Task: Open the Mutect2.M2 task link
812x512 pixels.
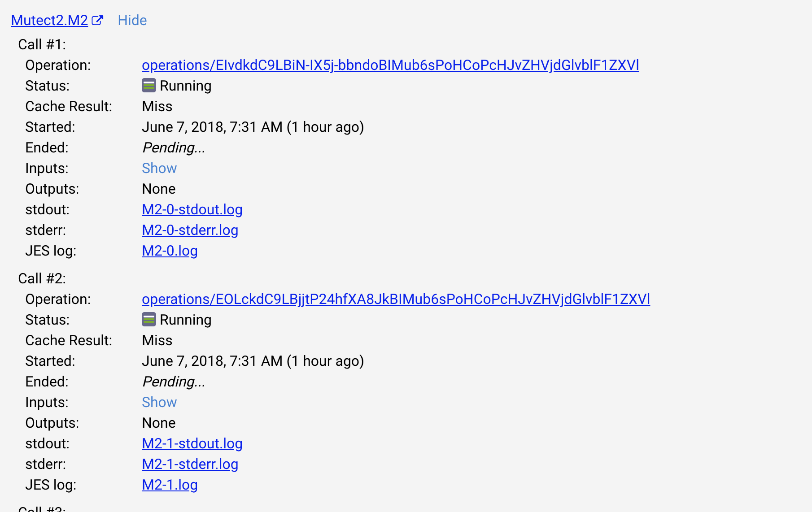Action: (x=49, y=20)
